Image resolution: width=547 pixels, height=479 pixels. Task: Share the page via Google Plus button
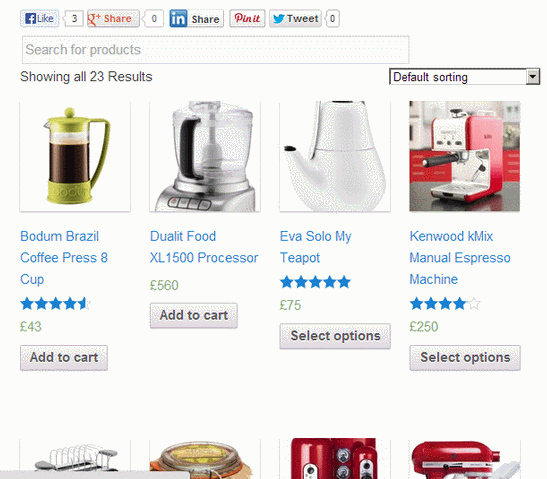tap(113, 18)
